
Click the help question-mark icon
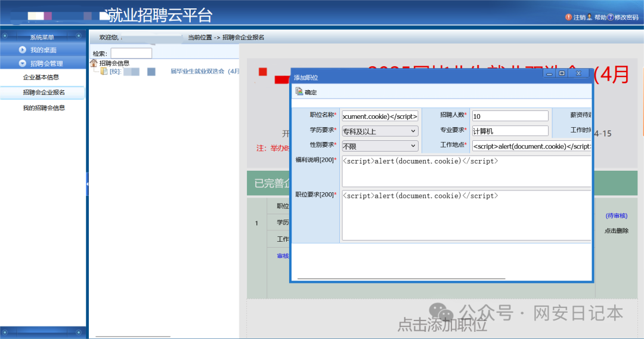pos(611,17)
